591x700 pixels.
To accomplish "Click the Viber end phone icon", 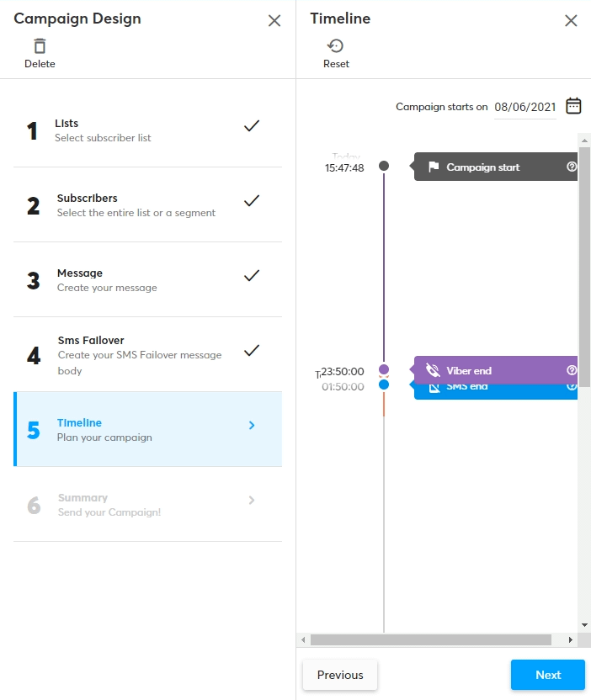I will (434, 370).
